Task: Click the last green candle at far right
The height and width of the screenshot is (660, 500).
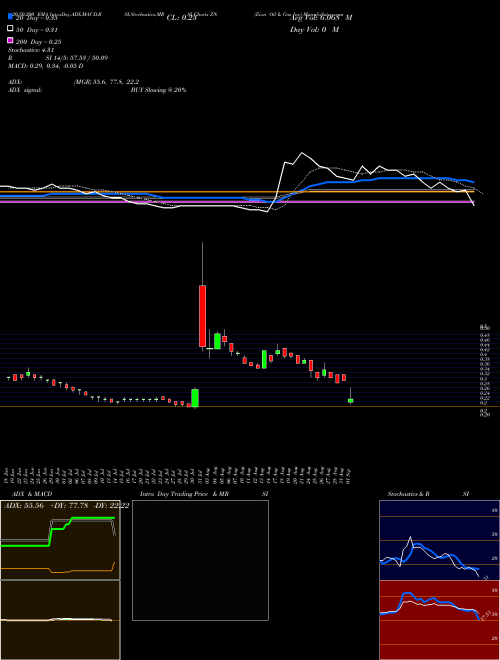Action: click(351, 401)
